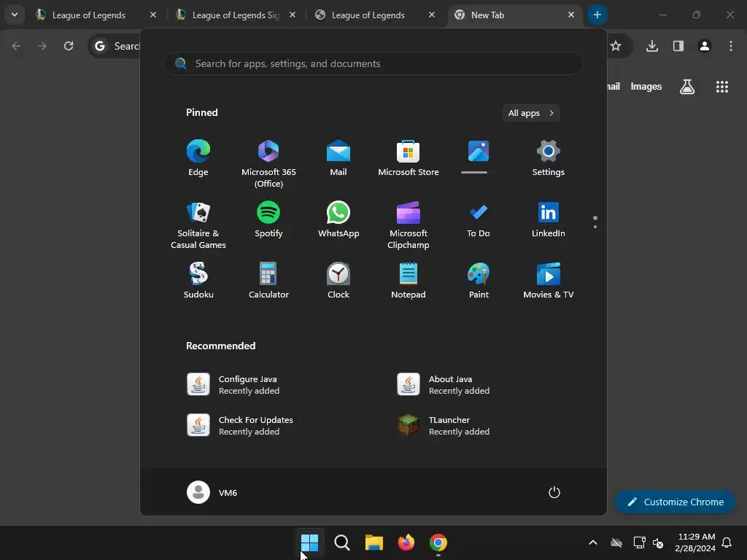
Task: Launch the Paint app
Action: pos(479,281)
